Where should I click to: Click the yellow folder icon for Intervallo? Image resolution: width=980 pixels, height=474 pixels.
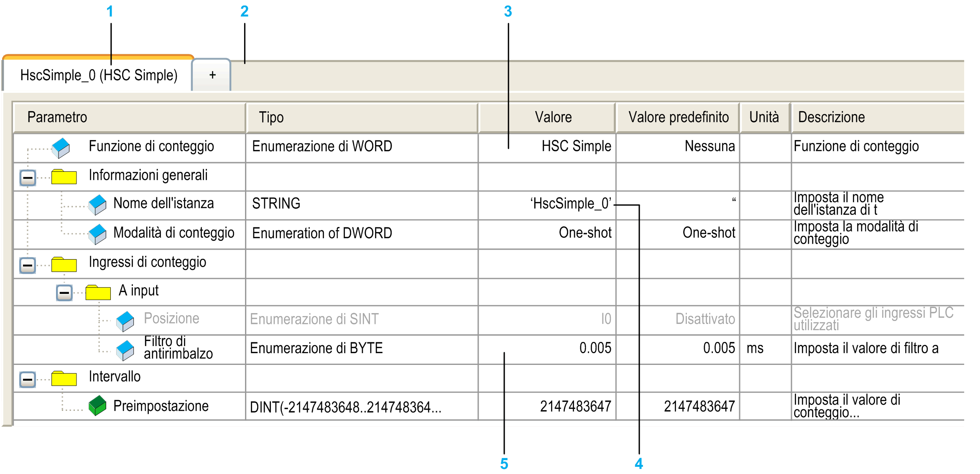click(64, 378)
